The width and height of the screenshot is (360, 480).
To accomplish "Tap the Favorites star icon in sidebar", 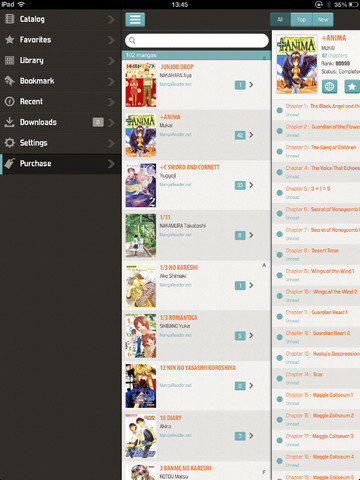I will [x=10, y=40].
